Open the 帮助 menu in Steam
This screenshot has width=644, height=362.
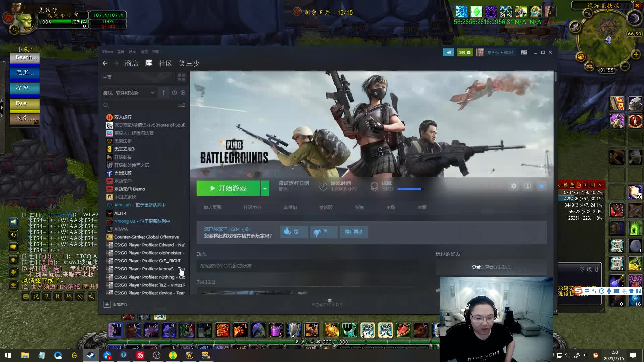coord(156,52)
